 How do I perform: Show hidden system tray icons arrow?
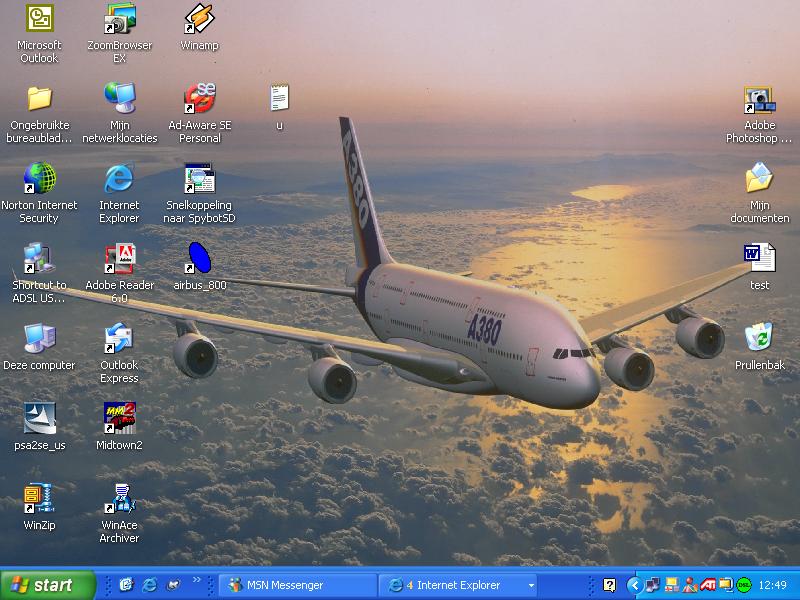tap(633, 585)
